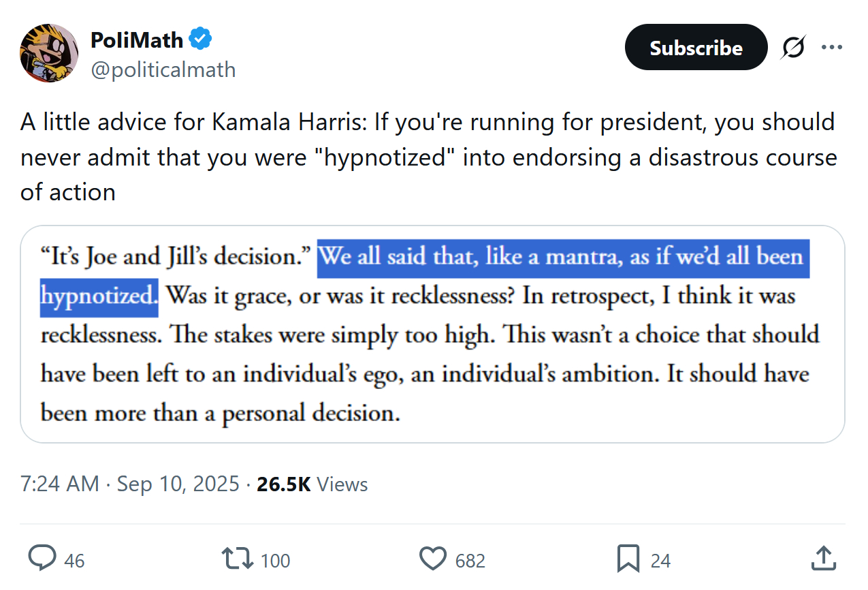Open the @politicalmath handle link

click(163, 69)
